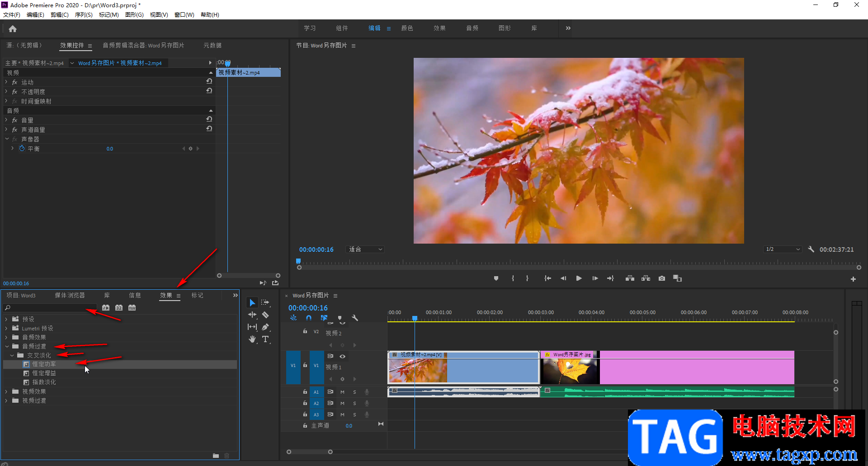
Task: Expand the 预设 folder
Action: [6, 319]
